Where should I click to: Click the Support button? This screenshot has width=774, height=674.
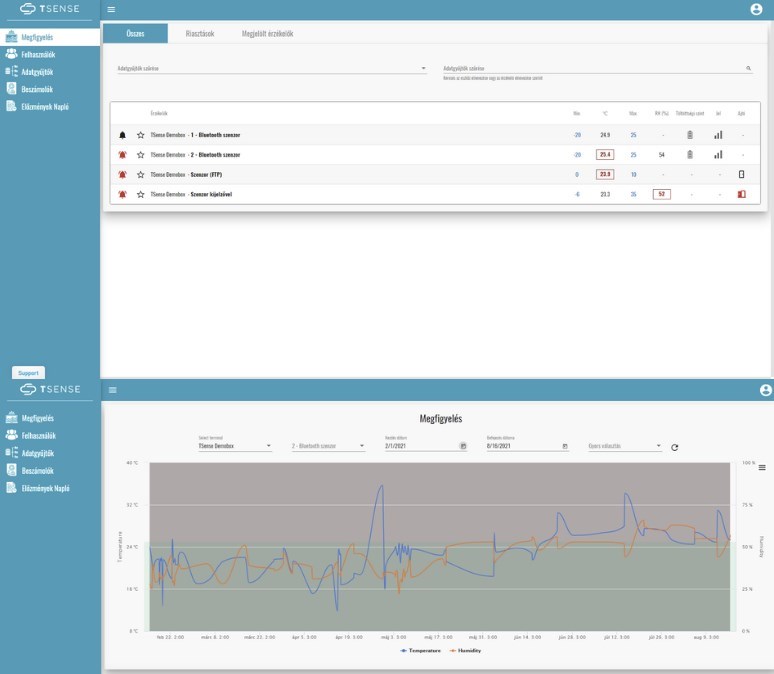click(x=28, y=373)
